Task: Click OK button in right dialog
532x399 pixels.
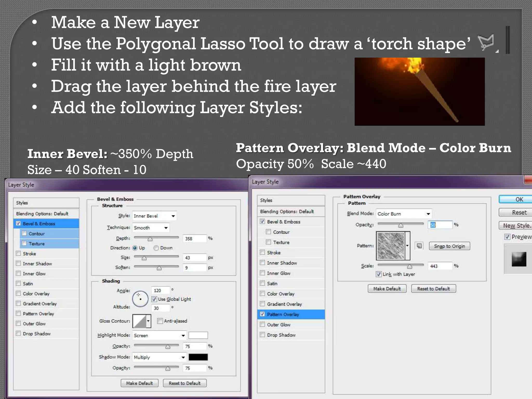Action: [x=516, y=199]
